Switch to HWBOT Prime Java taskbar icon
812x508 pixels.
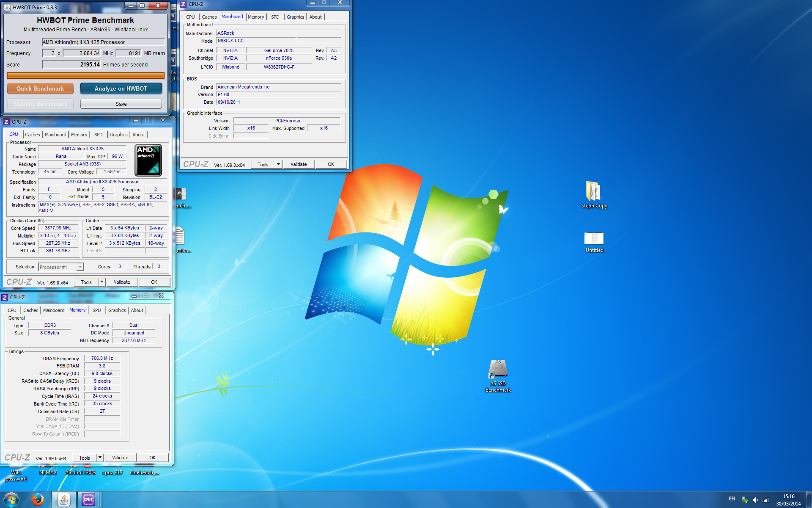(64, 500)
